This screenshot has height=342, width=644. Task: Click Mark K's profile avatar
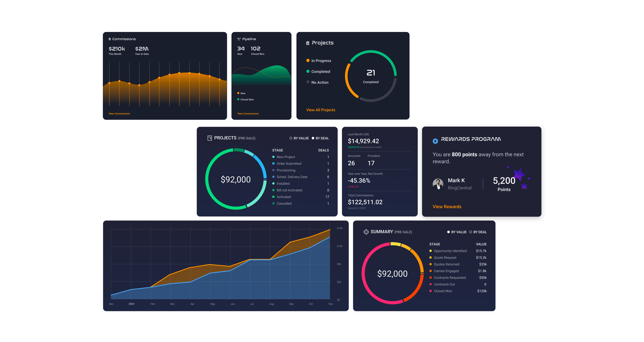438,184
